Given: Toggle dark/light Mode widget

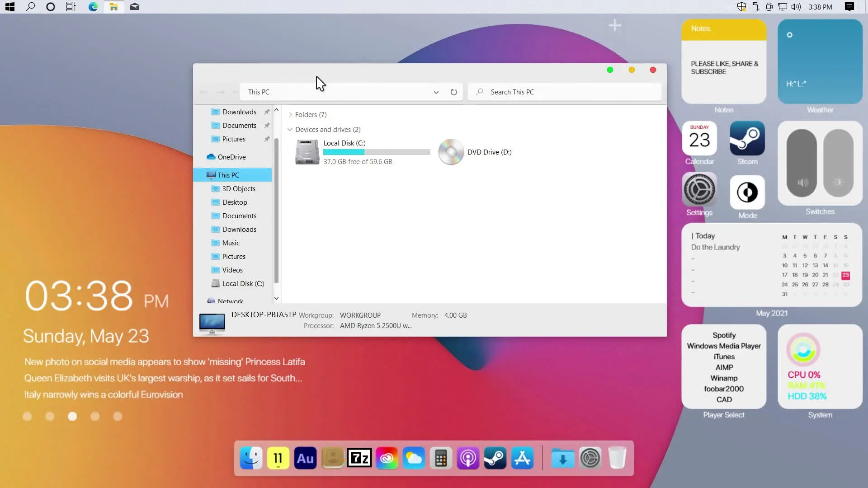Looking at the screenshot, I should [x=747, y=192].
